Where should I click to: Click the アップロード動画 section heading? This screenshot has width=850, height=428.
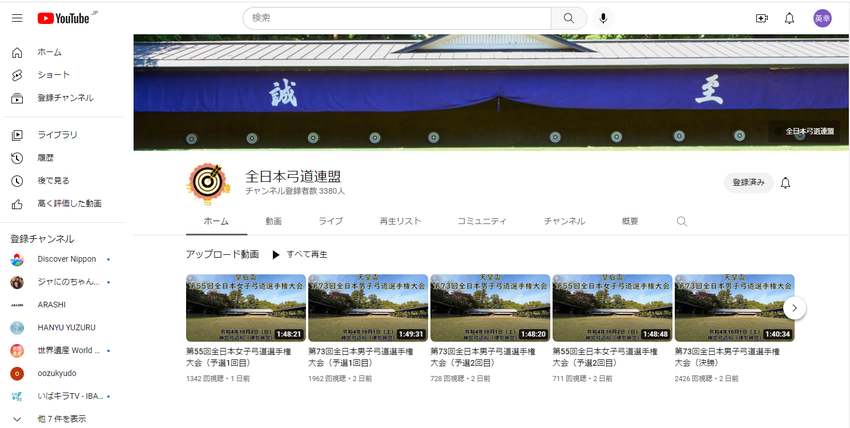[222, 255]
